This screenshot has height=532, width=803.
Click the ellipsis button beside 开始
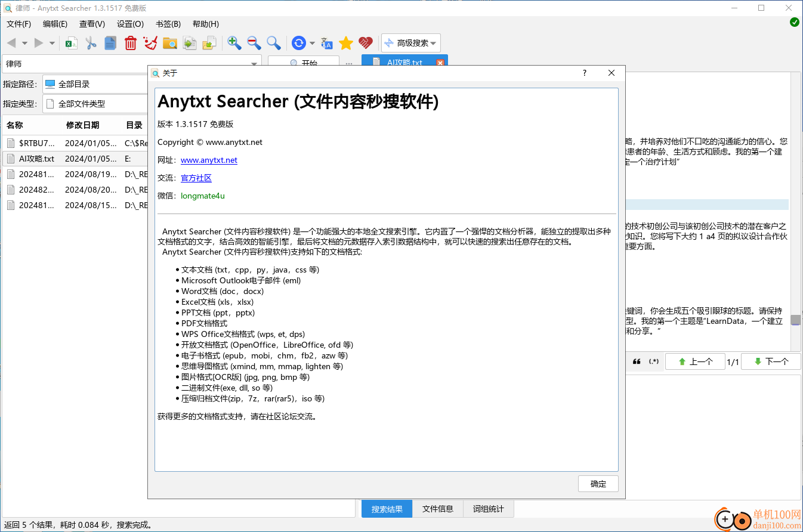click(x=349, y=63)
